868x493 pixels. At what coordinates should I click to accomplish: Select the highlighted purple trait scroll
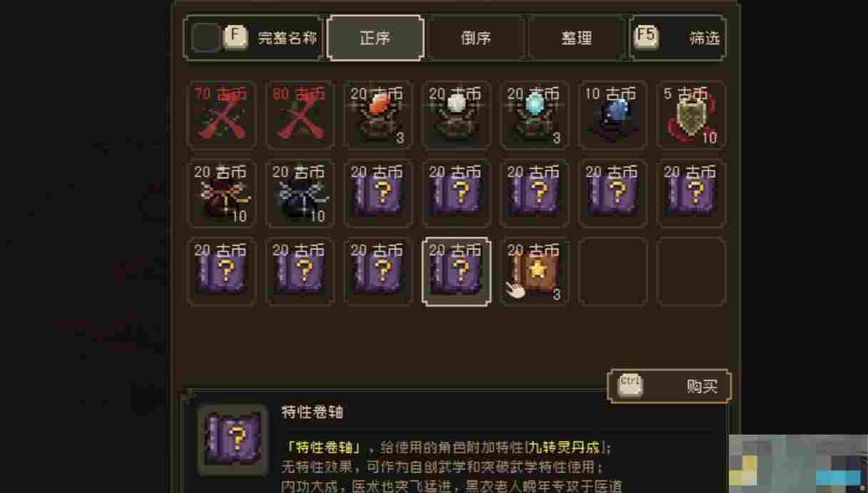[456, 272]
